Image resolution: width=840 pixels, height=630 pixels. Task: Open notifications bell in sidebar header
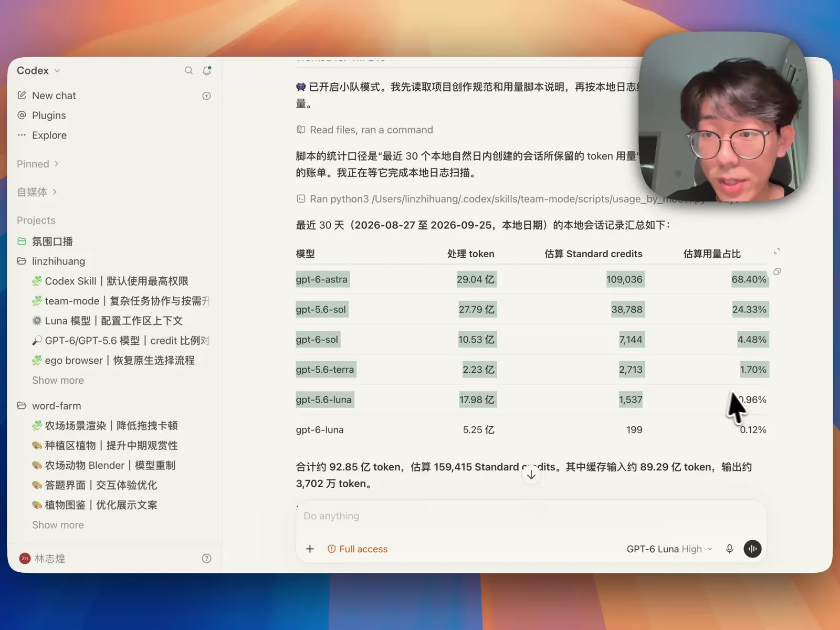pyautogui.click(x=207, y=70)
